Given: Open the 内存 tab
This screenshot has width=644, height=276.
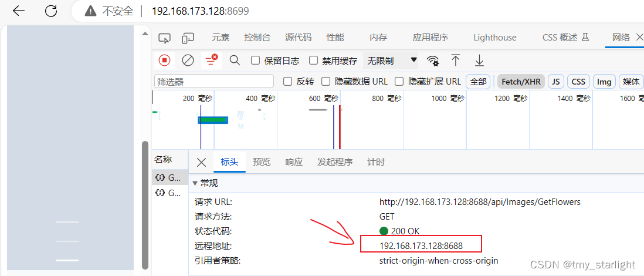Looking at the screenshot, I should 378,38.
